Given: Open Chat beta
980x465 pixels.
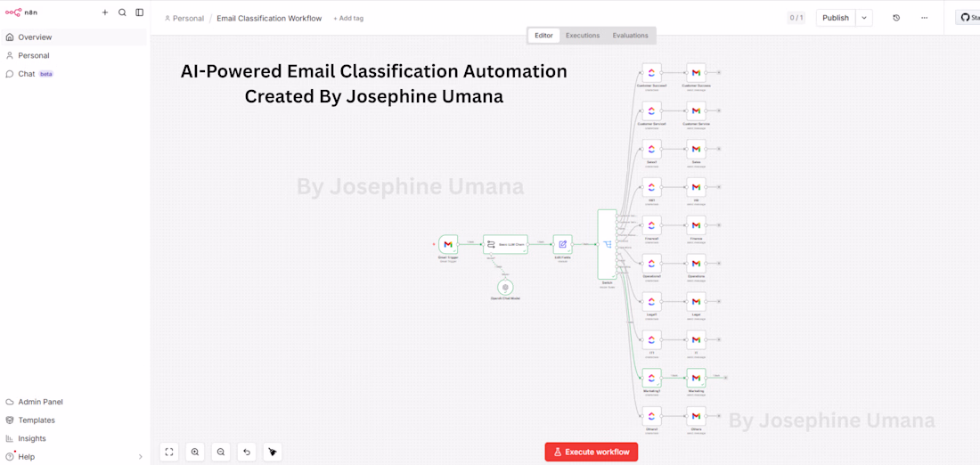Looking at the screenshot, I should tap(74, 74).
